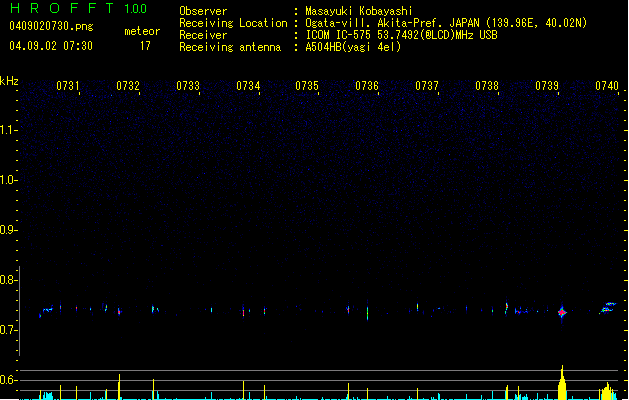Click the 0736 time marker
629x400 pixels.
click(367, 86)
